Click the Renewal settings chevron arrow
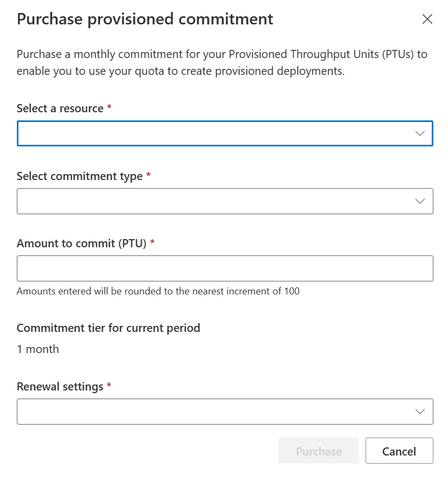 [420, 412]
